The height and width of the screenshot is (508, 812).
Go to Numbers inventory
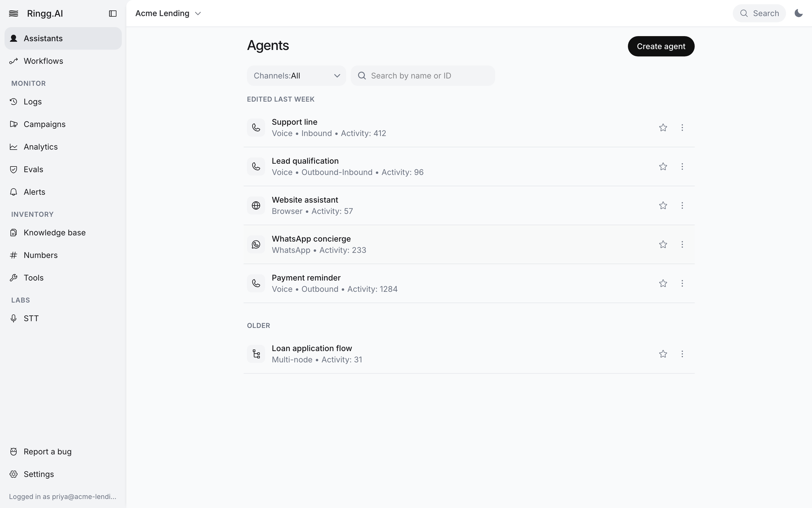63,255
